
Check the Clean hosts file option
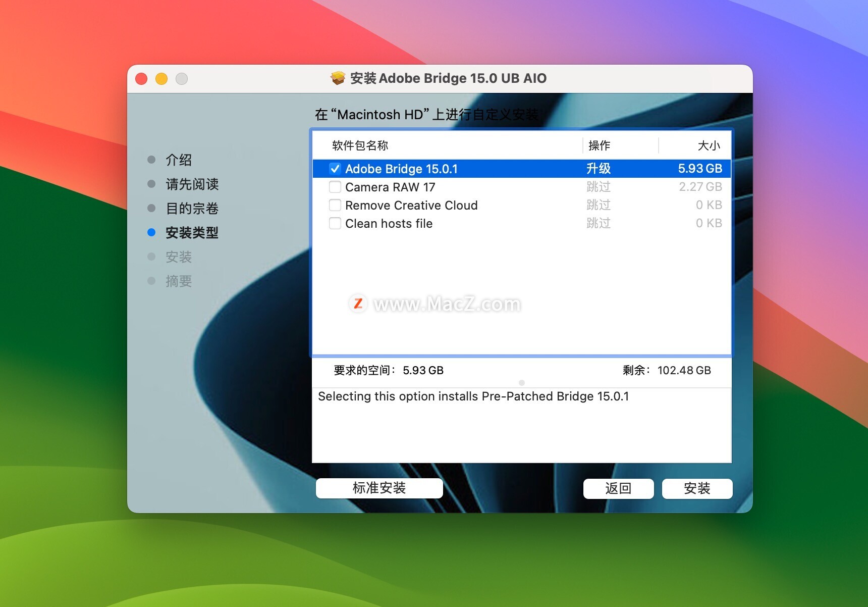[x=335, y=223]
